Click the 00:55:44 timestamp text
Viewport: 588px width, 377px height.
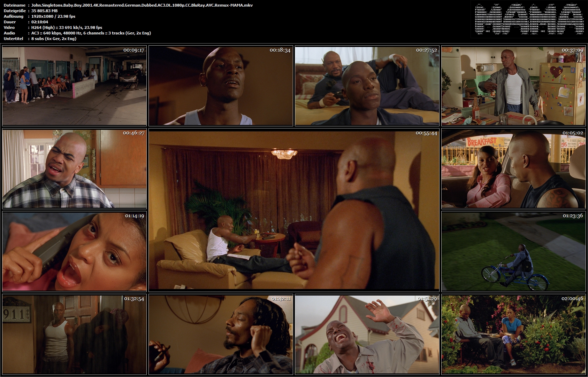pos(426,133)
